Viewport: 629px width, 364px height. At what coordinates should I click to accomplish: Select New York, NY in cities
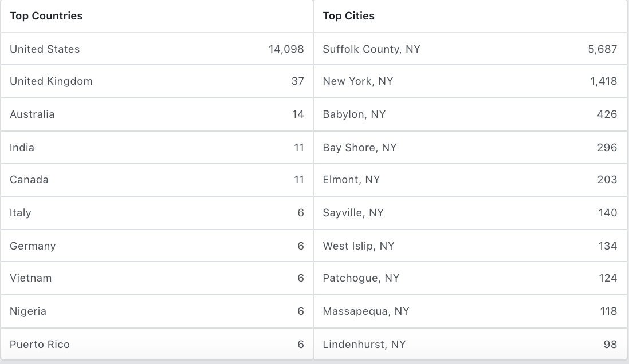click(358, 81)
